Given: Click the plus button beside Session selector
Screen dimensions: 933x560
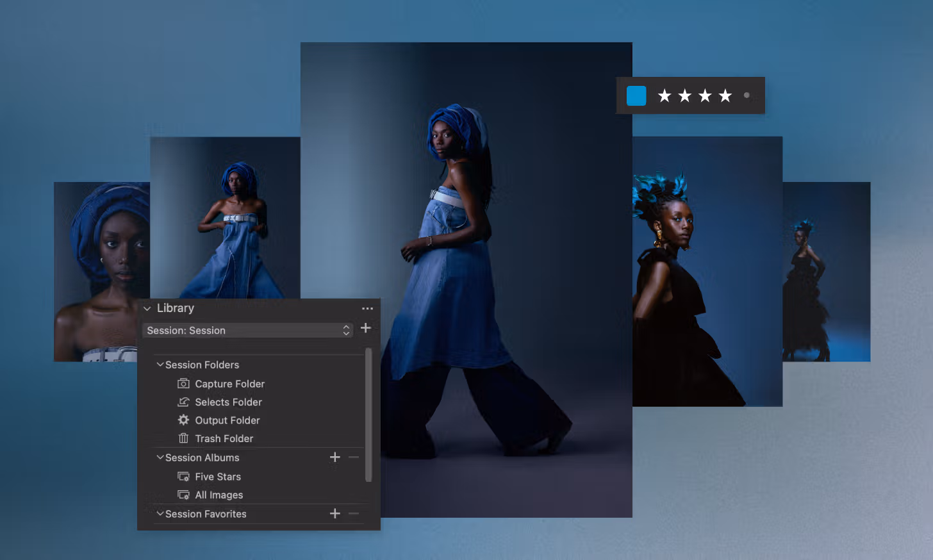Looking at the screenshot, I should [x=366, y=328].
